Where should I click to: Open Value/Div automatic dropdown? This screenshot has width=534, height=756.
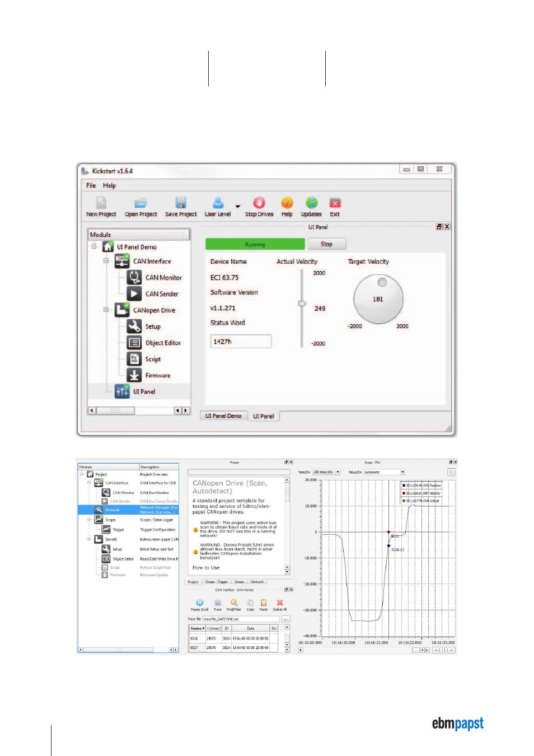point(402,472)
